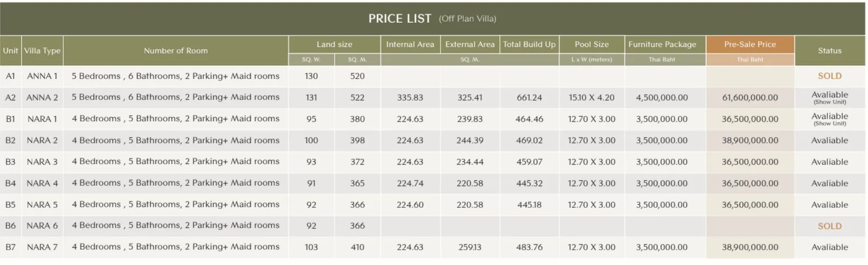Select unit B7 in the Unit column
Screen dimensions: 868x265
[x=10, y=247]
